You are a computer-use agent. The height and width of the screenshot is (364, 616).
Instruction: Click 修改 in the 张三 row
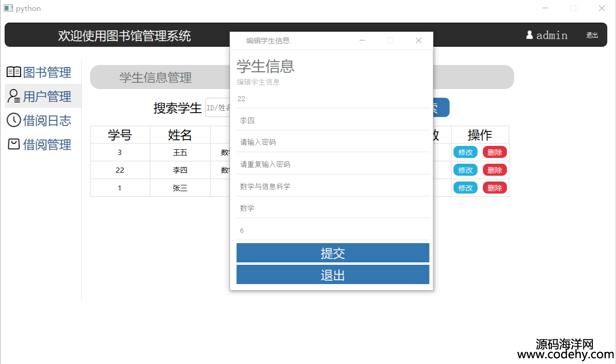point(465,188)
